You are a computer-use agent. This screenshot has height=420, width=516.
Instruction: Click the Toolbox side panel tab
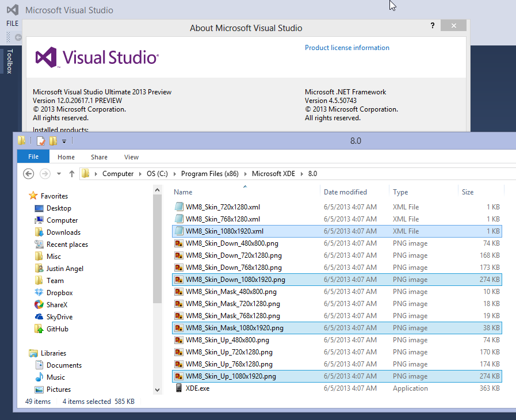[9, 61]
